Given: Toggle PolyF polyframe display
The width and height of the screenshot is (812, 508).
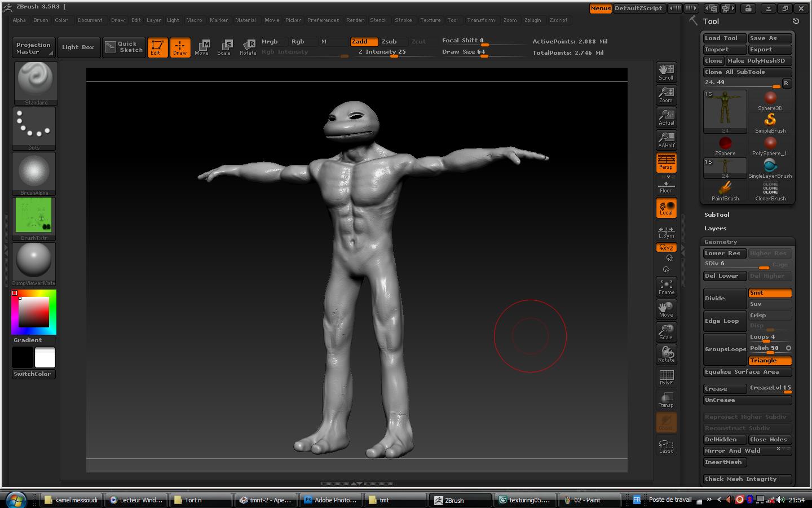Looking at the screenshot, I should tap(666, 377).
